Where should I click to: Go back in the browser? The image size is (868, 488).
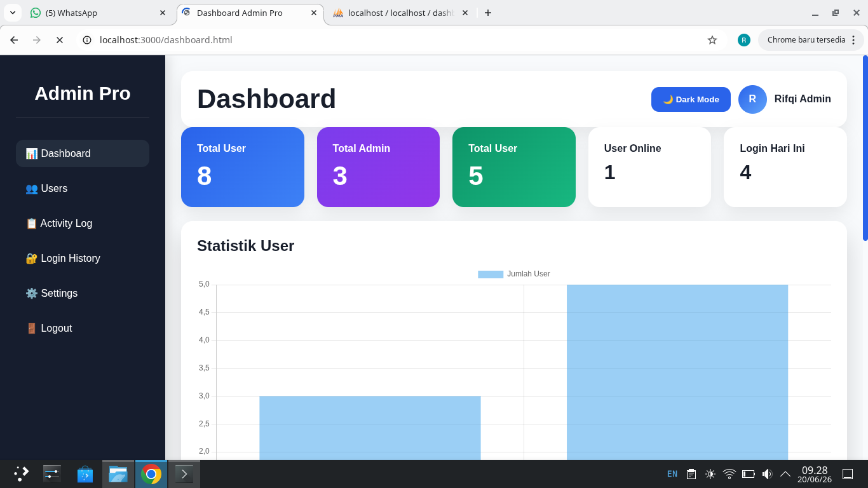[14, 40]
